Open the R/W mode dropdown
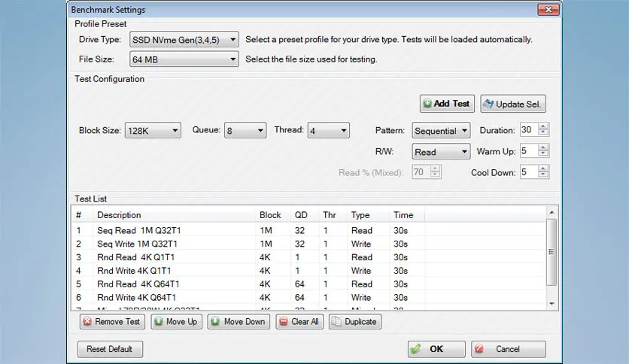The width and height of the screenshot is (629, 364). [x=441, y=151]
